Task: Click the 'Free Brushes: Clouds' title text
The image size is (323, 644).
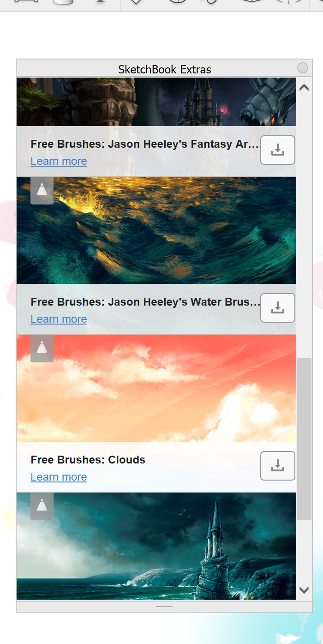Action: click(x=88, y=460)
